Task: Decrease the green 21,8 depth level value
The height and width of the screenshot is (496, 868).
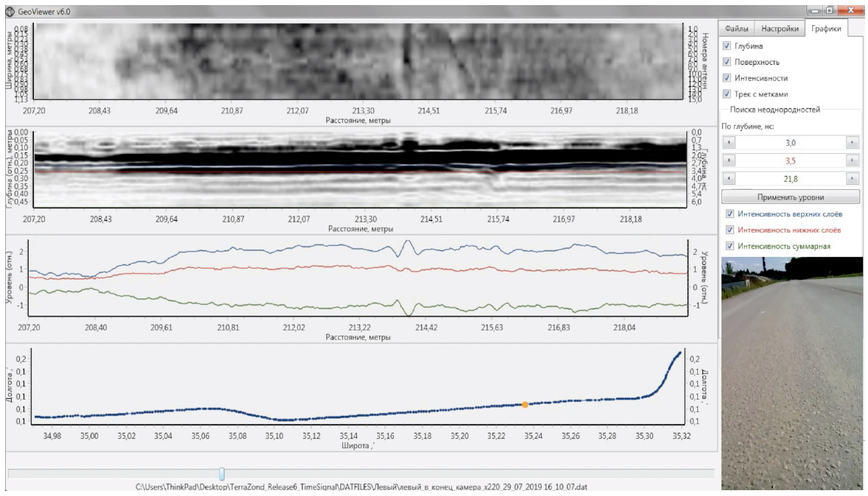Action: [x=727, y=179]
